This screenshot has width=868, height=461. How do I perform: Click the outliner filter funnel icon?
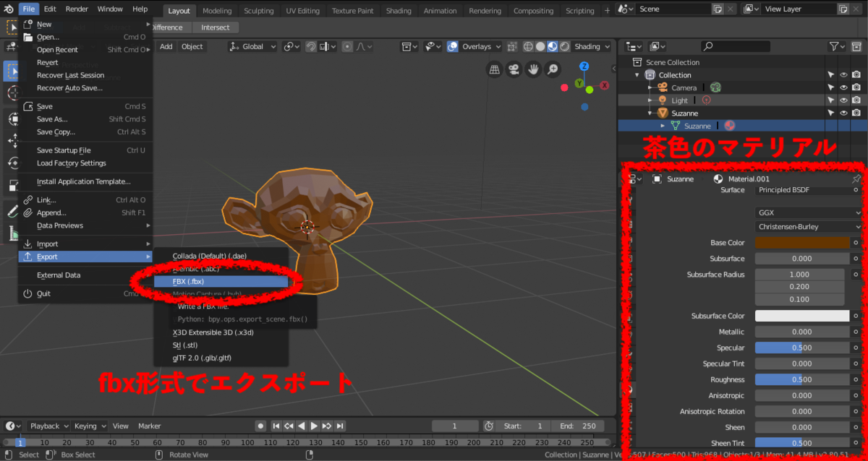pos(834,46)
